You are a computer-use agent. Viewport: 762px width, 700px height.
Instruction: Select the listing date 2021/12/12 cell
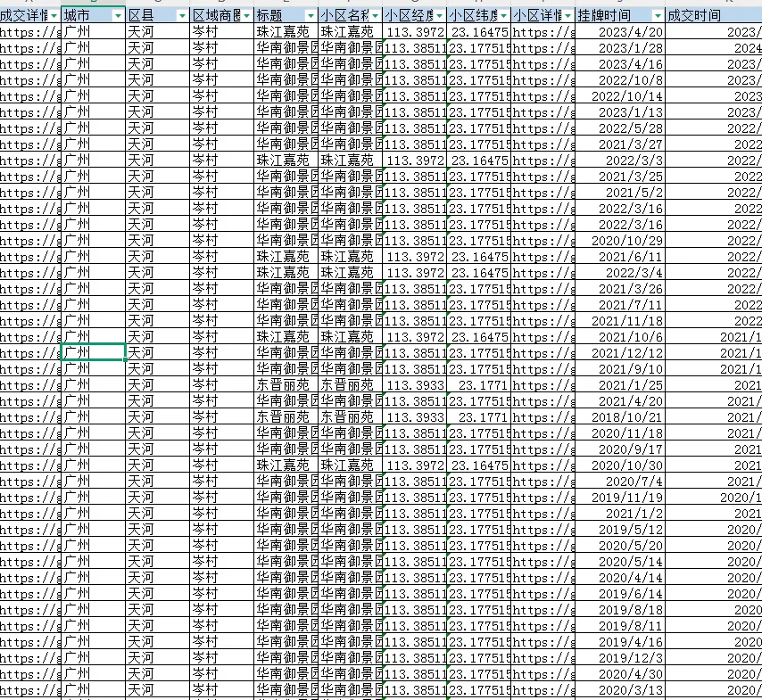[620, 352]
